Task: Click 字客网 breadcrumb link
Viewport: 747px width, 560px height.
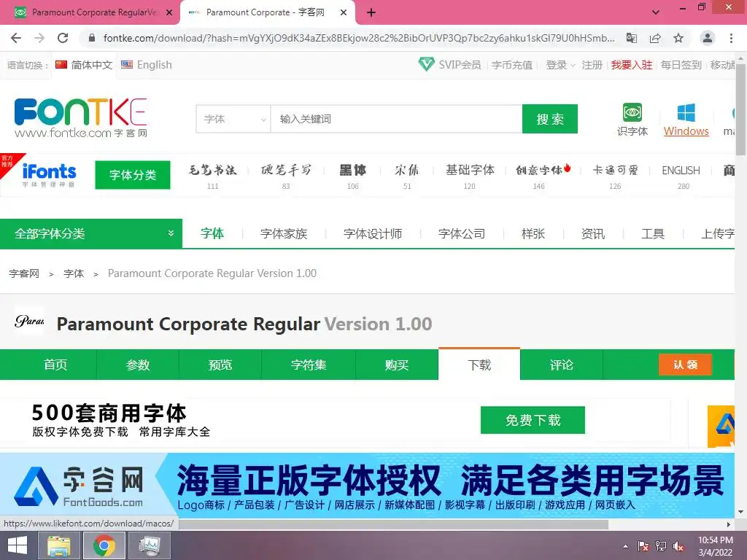Action: point(24,274)
